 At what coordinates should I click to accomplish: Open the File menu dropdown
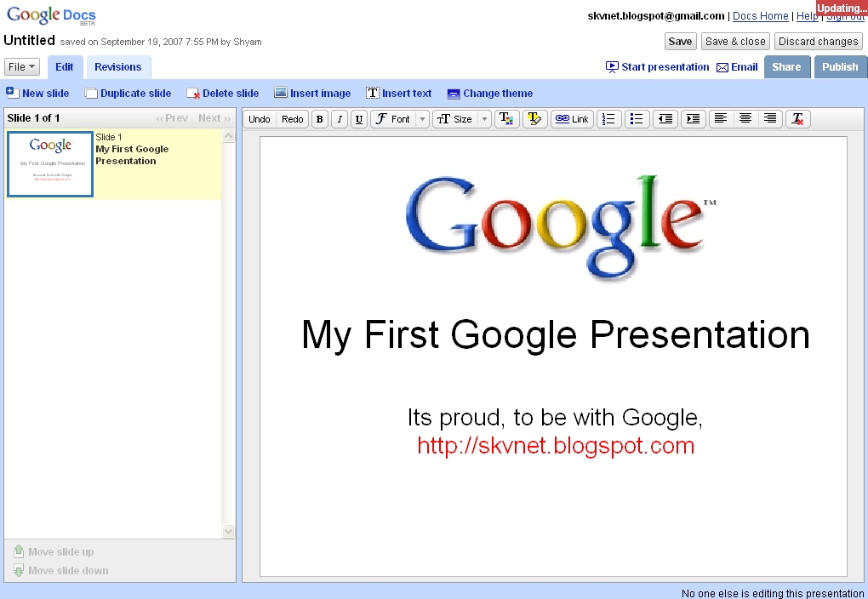21,67
